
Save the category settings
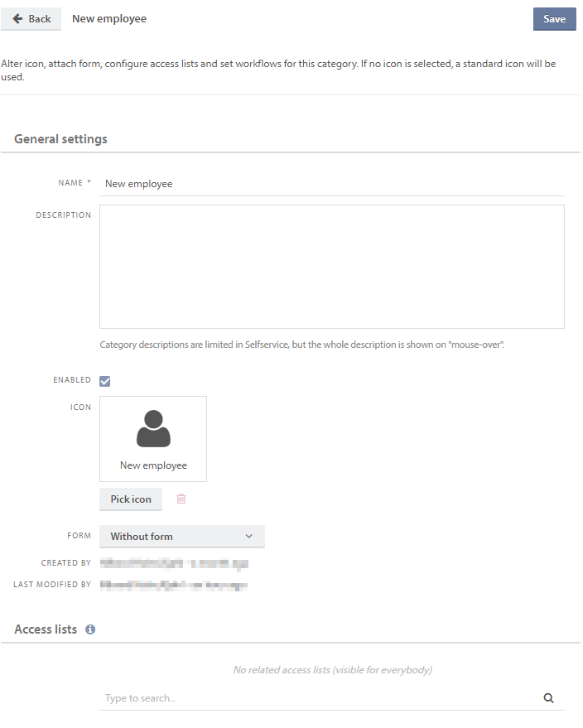(554, 19)
